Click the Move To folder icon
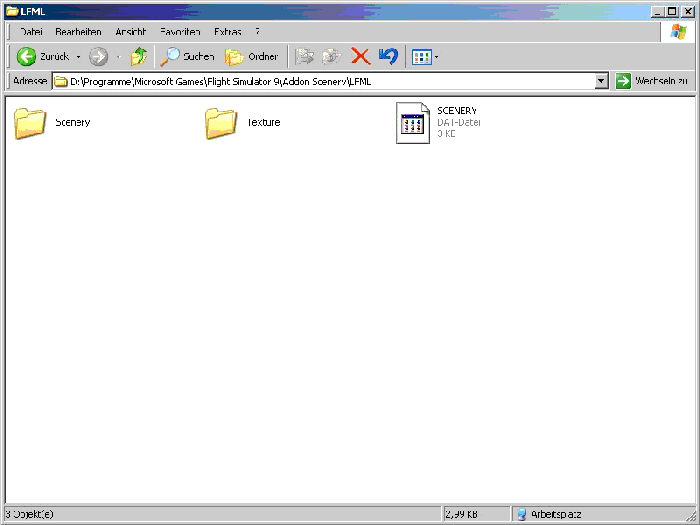 coord(305,57)
